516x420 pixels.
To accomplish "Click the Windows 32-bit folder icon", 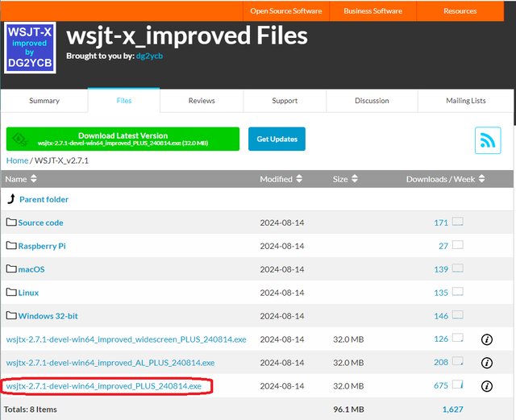I will tap(11, 316).
